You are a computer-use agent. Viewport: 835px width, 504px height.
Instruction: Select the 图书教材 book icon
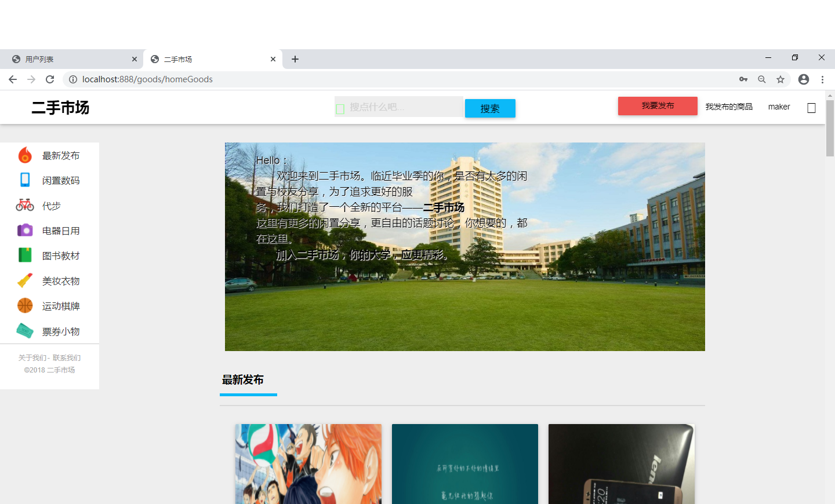(24, 255)
